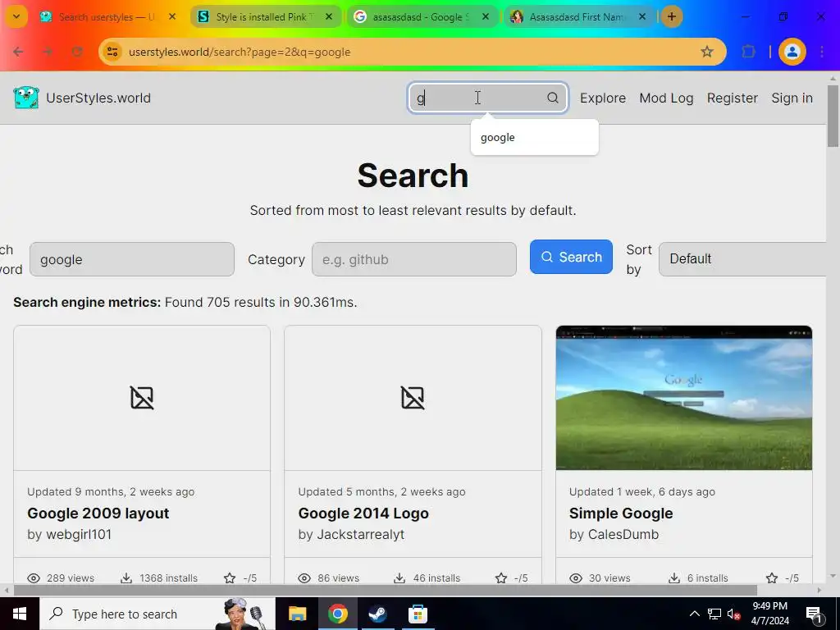The width and height of the screenshot is (840, 630).
Task: Click the views eye icon on Google 2009 layout
Action: (x=34, y=578)
